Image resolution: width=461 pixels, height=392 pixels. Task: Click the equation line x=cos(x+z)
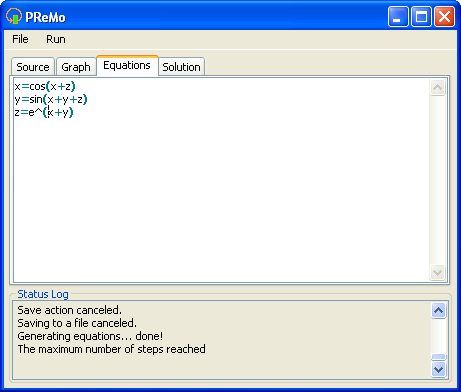45,86
